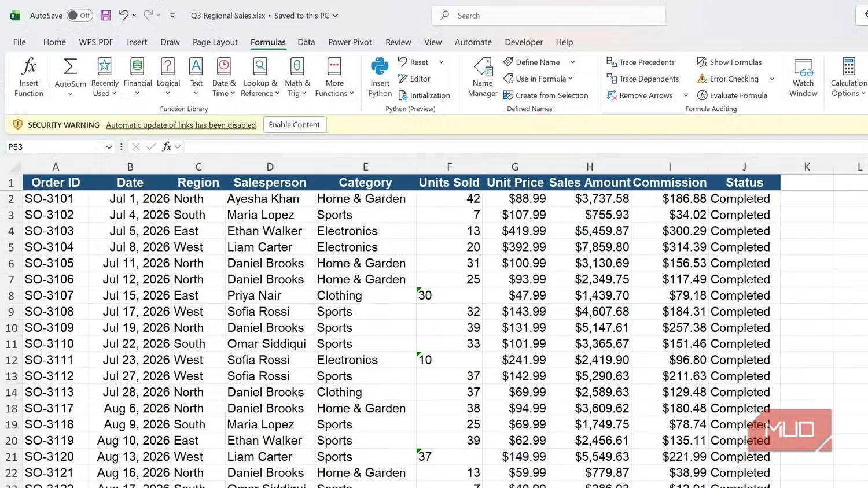868x488 pixels.
Task: Click the link update disabled warning link
Action: click(x=181, y=125)
